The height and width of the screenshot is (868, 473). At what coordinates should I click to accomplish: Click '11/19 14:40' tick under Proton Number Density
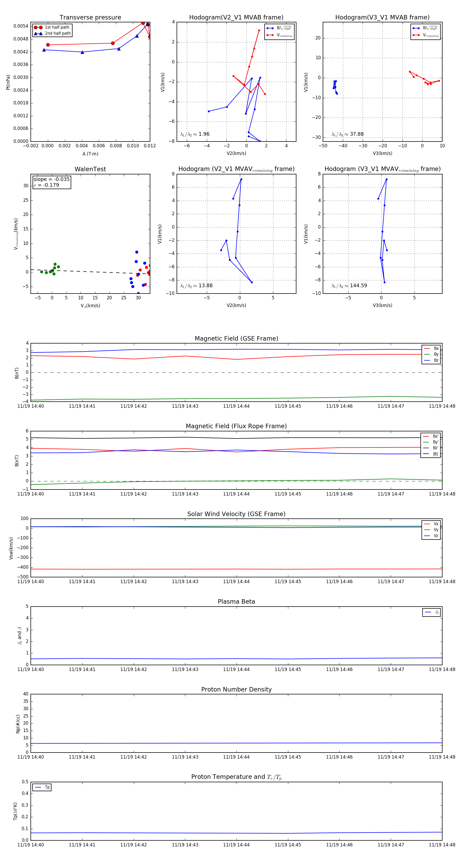click(x=31, y=757)
